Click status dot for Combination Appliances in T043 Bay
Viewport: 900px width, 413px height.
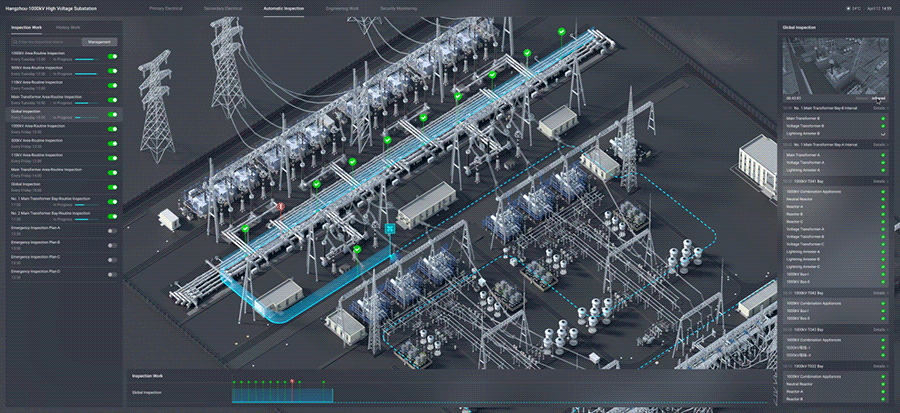pos(883,340)
